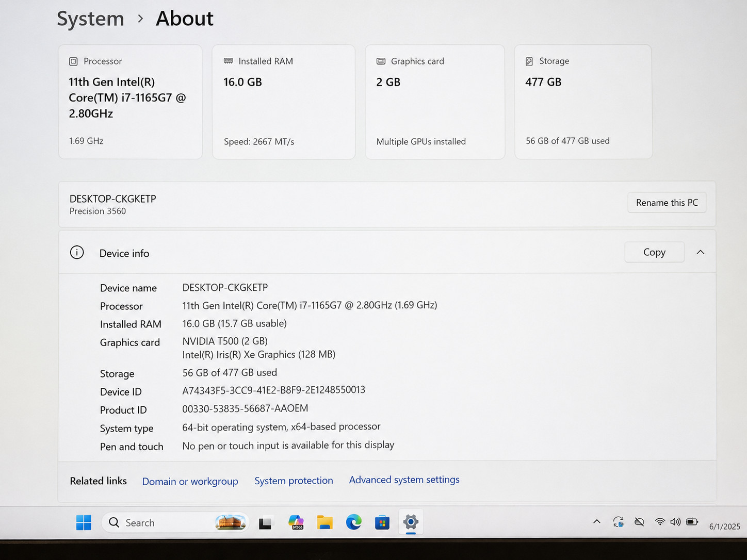This screenshot has width=747, height=560.
Task: Click the 6/1/2025 taskbar date
Action: click(x=724, y=526)
